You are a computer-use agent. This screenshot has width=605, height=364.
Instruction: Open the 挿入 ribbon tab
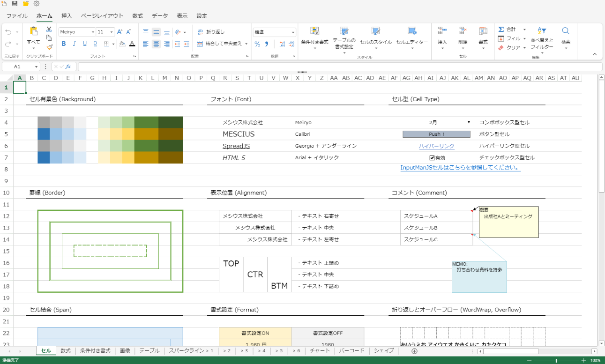click(x=67, y=16)
